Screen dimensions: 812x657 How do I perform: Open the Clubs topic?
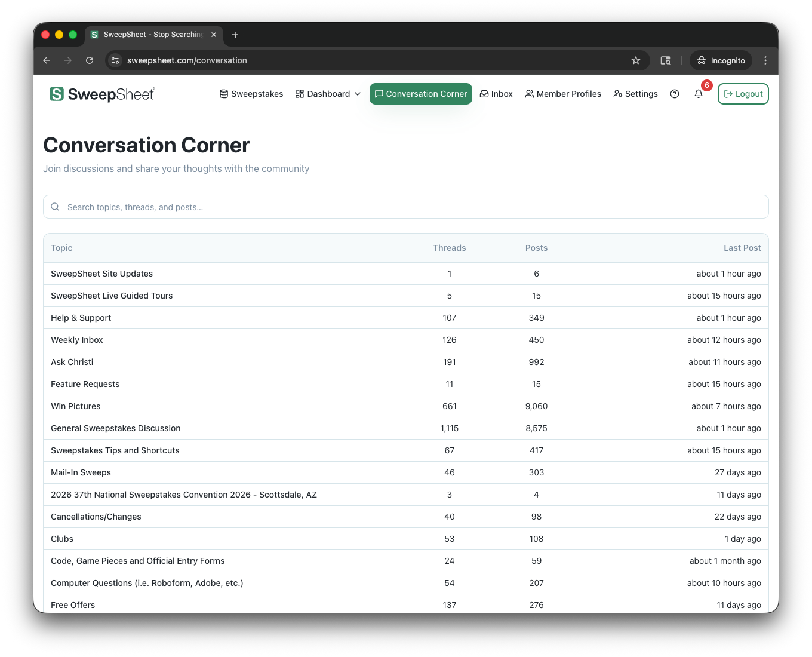[x=61, y=539]
